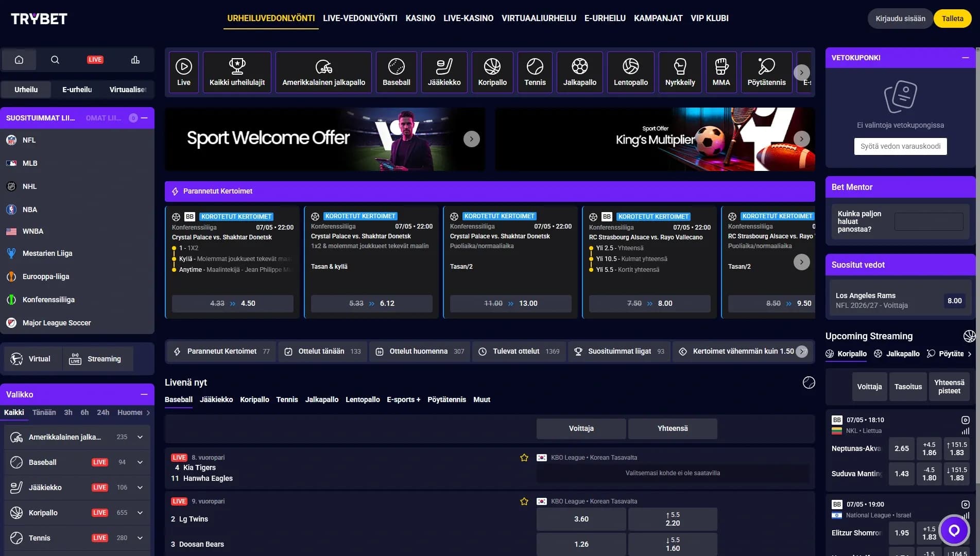This screenshot has width=980, height=556.
Task: Expand the Jääkiekko row chevron
Action: pyautogui.click(x=140, y=488)
